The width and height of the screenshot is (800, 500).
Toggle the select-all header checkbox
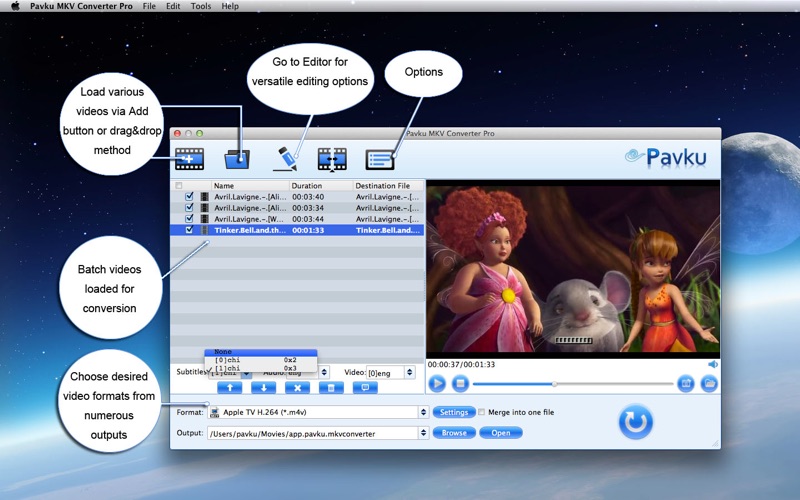click(179, 186)
